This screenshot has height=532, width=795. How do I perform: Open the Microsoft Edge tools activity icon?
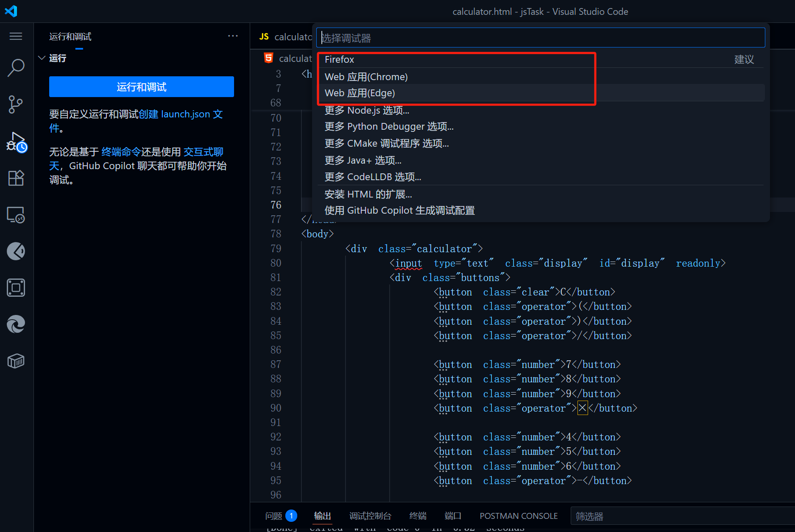[x=16, y=324]
